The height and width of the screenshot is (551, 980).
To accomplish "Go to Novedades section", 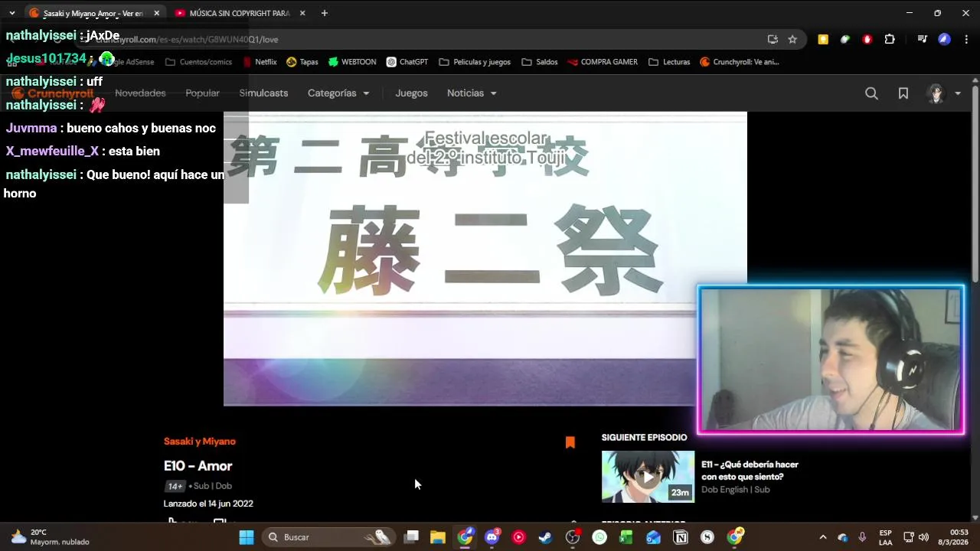I will 140,93.
